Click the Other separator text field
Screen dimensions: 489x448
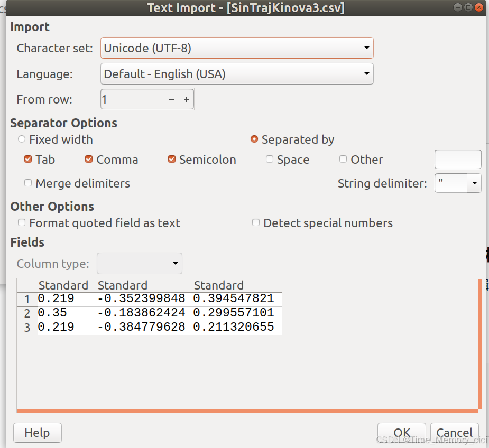457,159
